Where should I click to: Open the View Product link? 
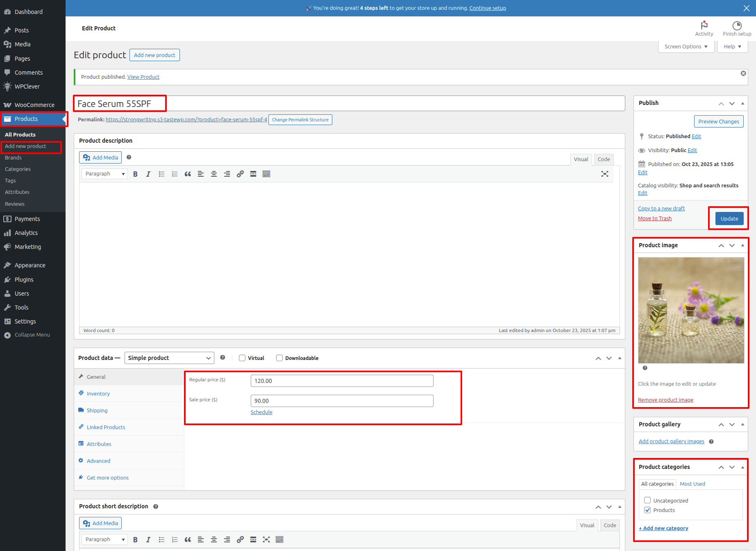(x=143, y=77)
